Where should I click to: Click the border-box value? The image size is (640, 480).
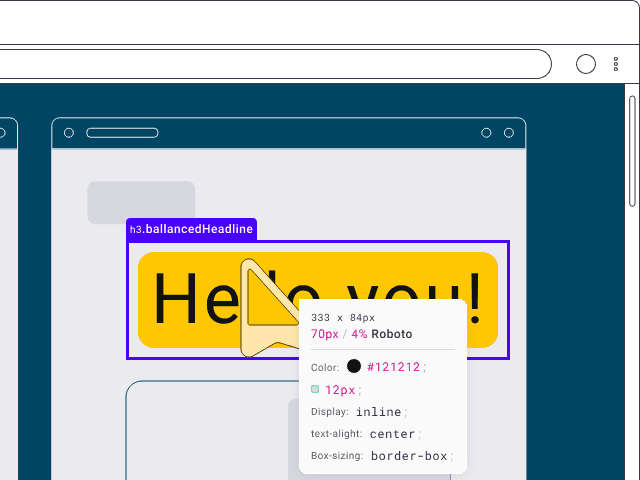tap(409, 456)
